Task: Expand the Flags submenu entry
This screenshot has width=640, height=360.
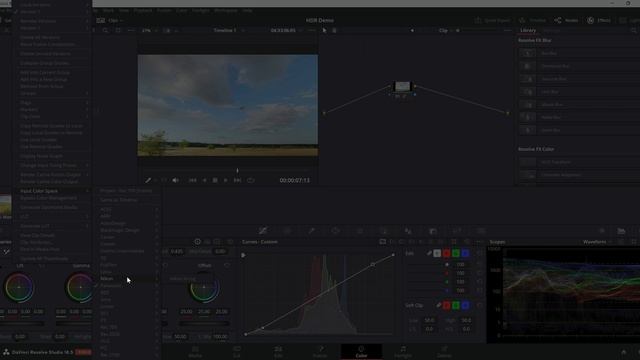Action: point(54,103)
